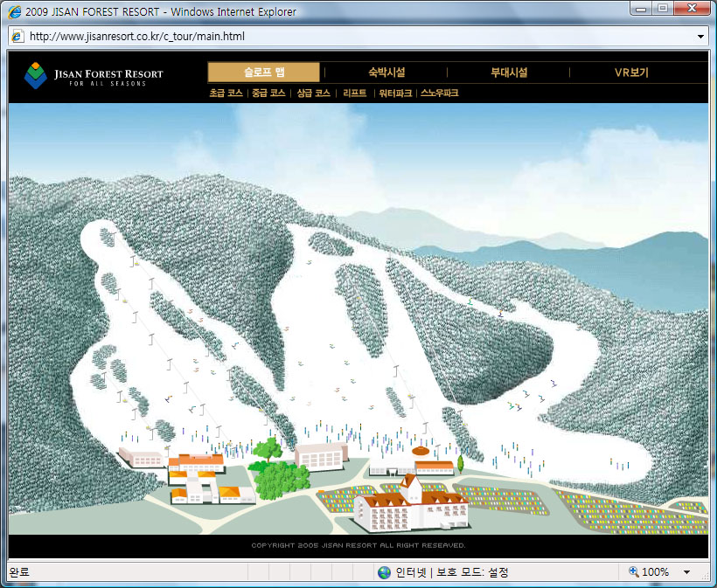717x588 pixels.
Task: Minimize the Internet Explorer window
Action: 641,8
